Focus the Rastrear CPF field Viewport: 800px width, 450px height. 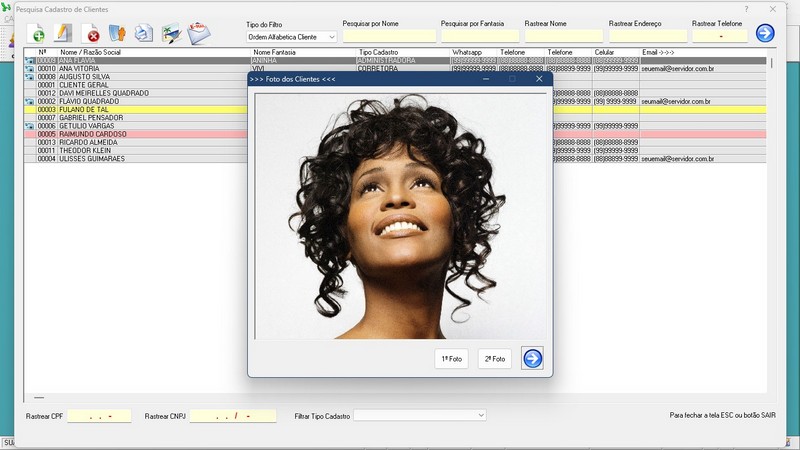99,416
